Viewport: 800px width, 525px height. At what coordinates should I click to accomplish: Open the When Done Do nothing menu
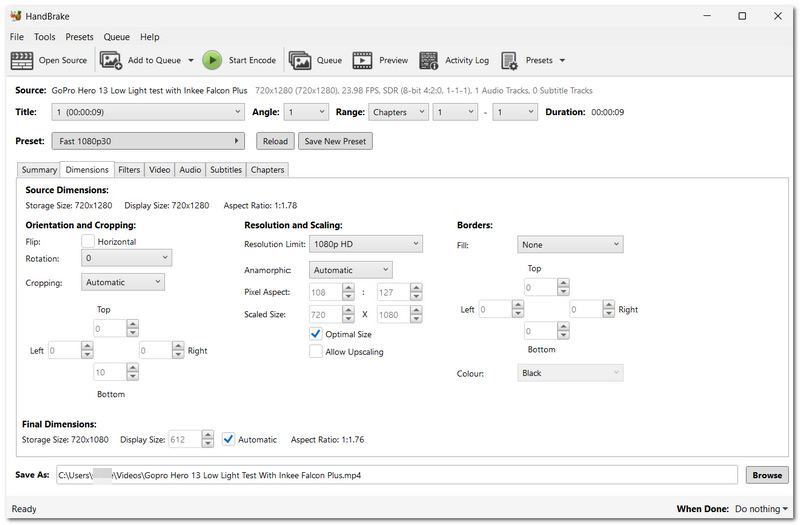pyautogui.click(x=761, y=509)
